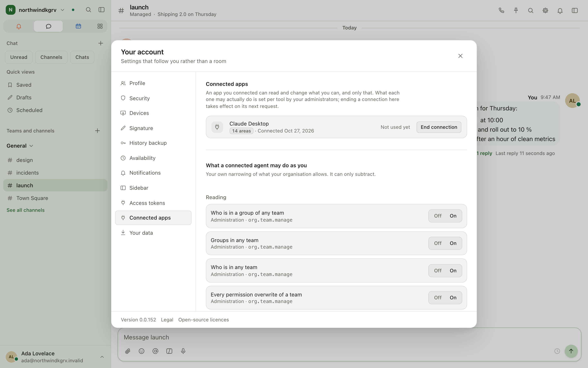Open Saved quick view

coord(55,85)
